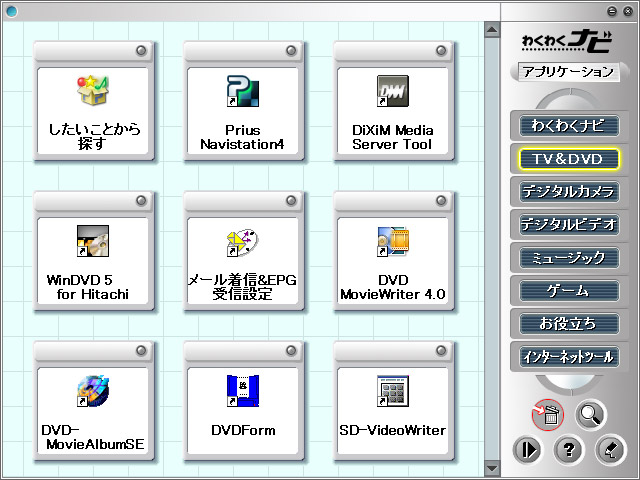This screenshot has width=640, height=480.
Task: Click the vertical scrollbar track
Action: click(x=492, y=249)
